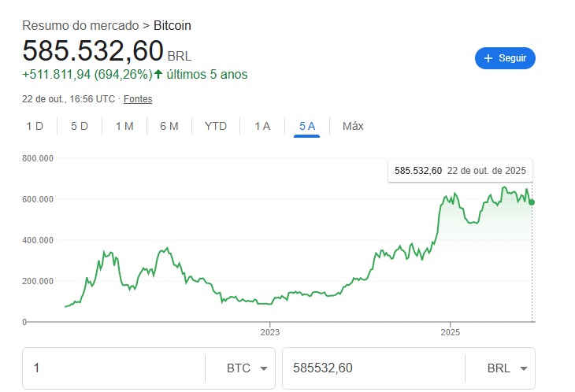575x392 pixels.
Task: Focus the BRL amount field showing 585532,60
Action: click(x=373, y=368)
